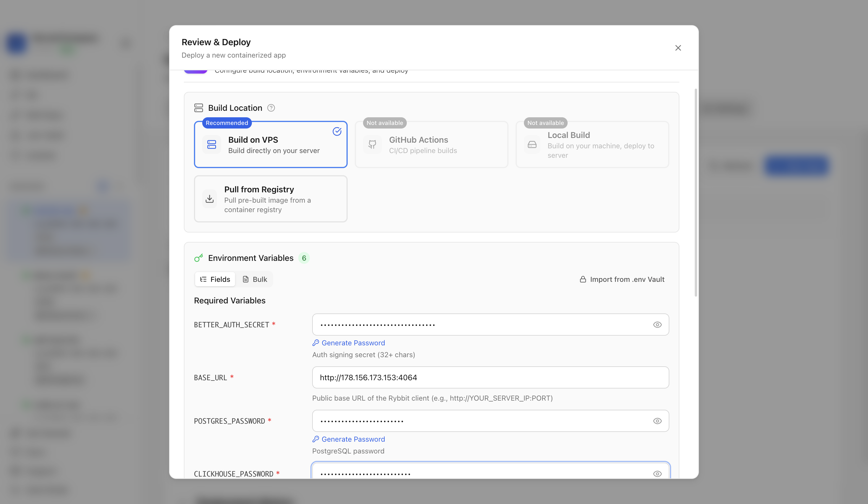Screen dimensions: 868x504
Task: Click the Environment Variables count badge 6
Action: 304,258
